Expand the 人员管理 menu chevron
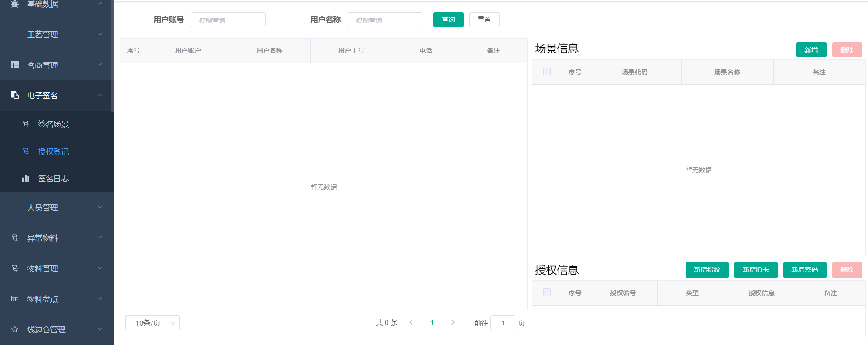The height and width of the screenshot is (345, 868). [100, 207]
